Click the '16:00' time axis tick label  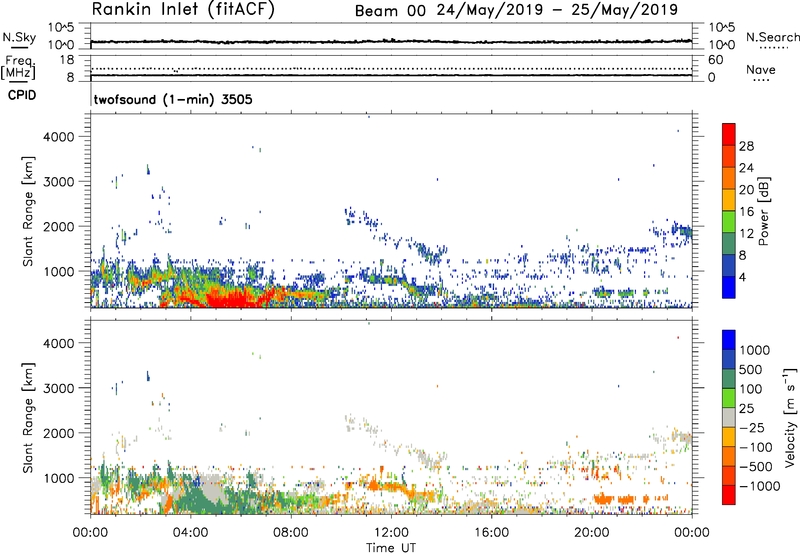491,533
